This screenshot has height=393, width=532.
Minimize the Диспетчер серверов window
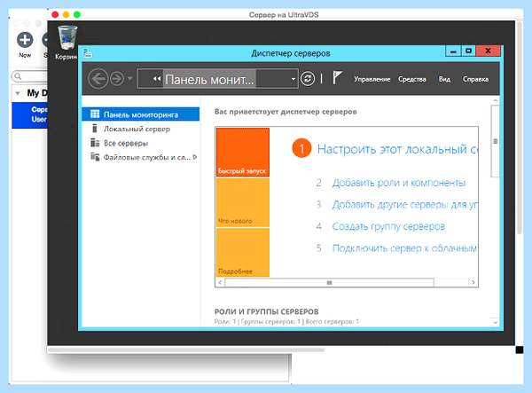453,51
